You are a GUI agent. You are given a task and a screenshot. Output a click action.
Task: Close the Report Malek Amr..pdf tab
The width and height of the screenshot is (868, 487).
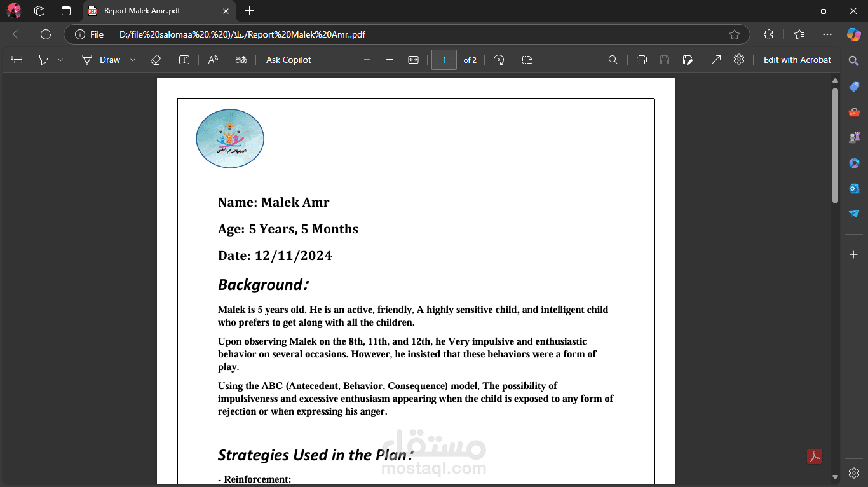226,11
